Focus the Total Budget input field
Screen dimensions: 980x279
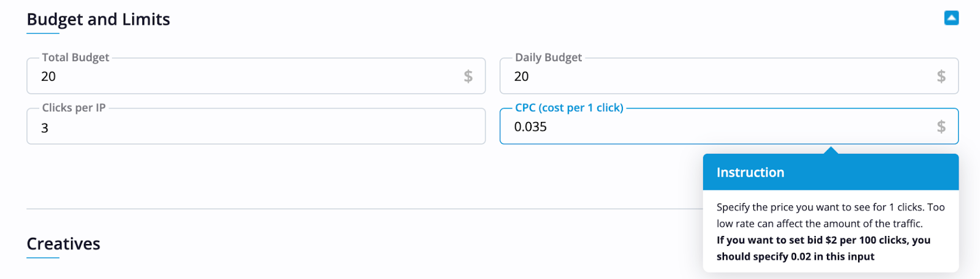256,76
